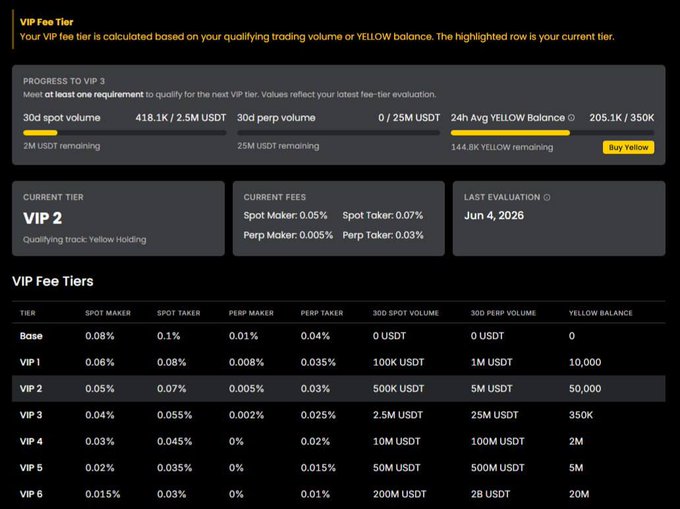The image size is (680, 509).
Task: Click the YELLOW BALANCE column header
Action: click(601, 313)
